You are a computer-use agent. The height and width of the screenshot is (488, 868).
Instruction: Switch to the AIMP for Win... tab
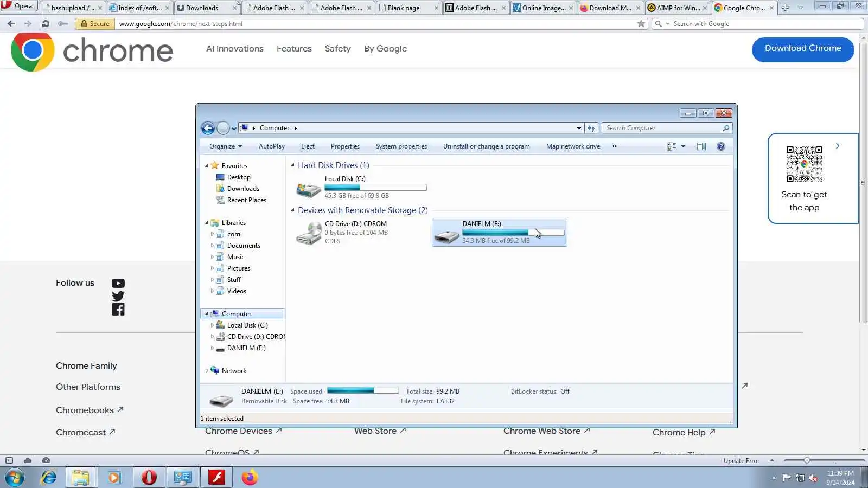coord(678,8)
